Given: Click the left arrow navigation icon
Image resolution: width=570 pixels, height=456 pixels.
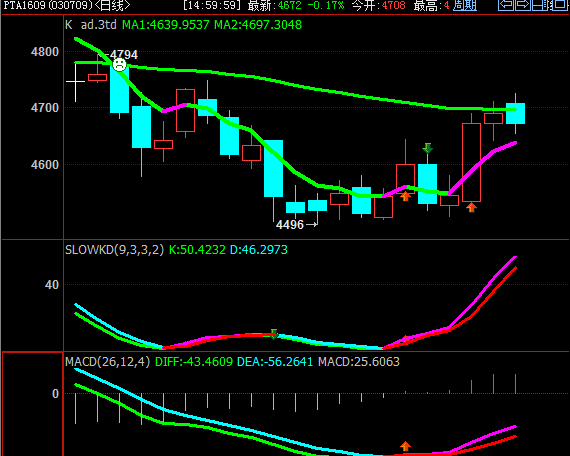Looking at the screenshot, I should coord(505,5).
